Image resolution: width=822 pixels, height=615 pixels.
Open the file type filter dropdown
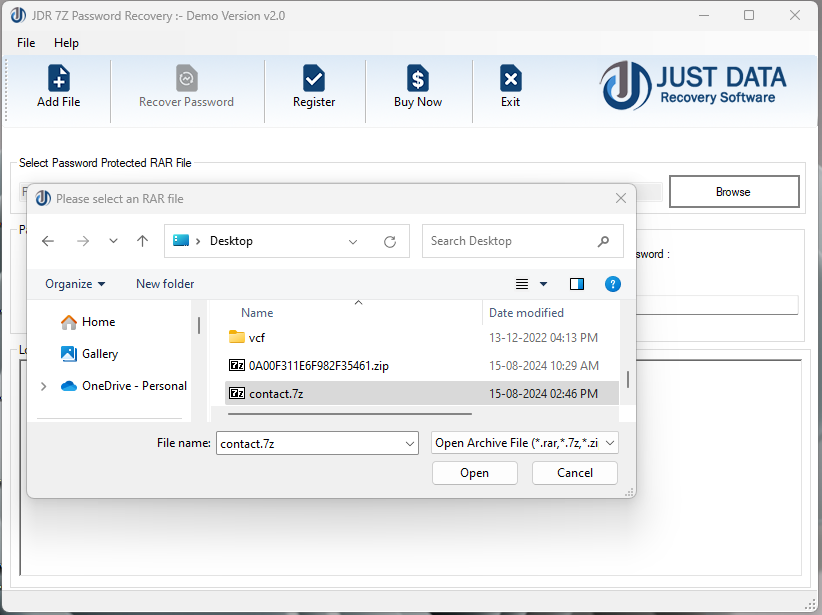(x=524, y=442)
